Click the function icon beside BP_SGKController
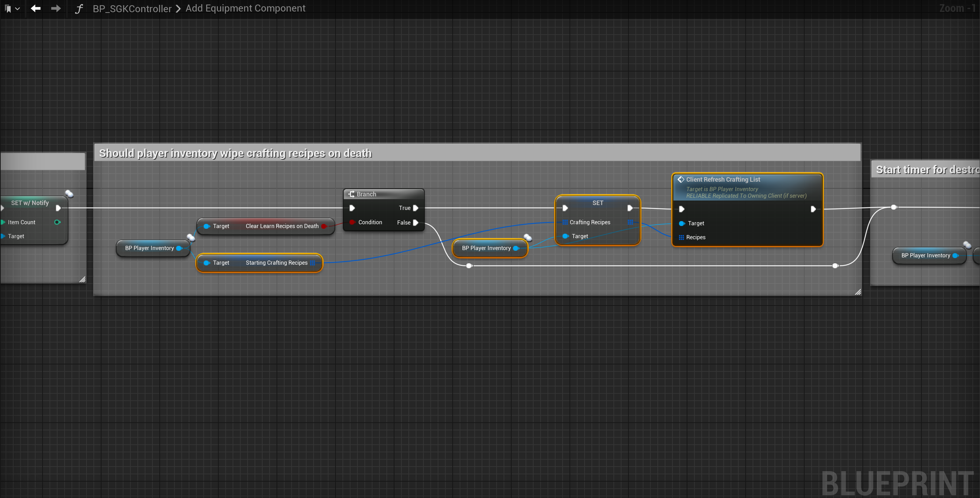Image resolution: width=980 pixels, height=498 pixels. [79, 9]
